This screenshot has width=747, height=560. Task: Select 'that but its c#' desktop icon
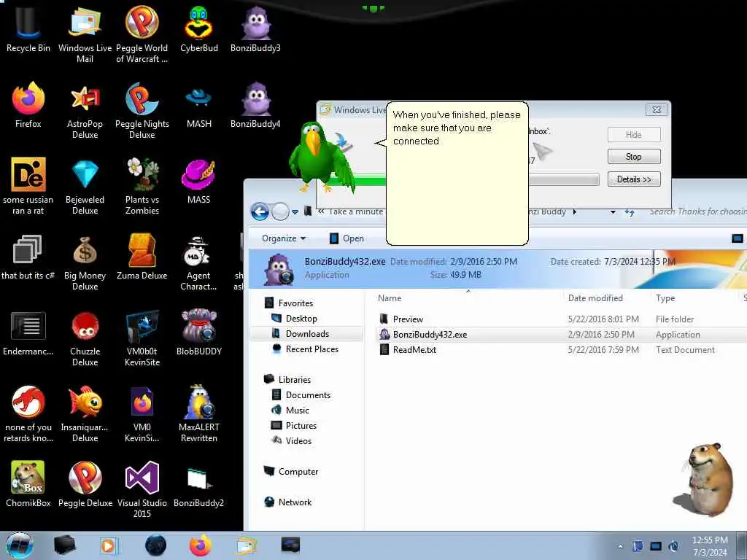(28, 257)
